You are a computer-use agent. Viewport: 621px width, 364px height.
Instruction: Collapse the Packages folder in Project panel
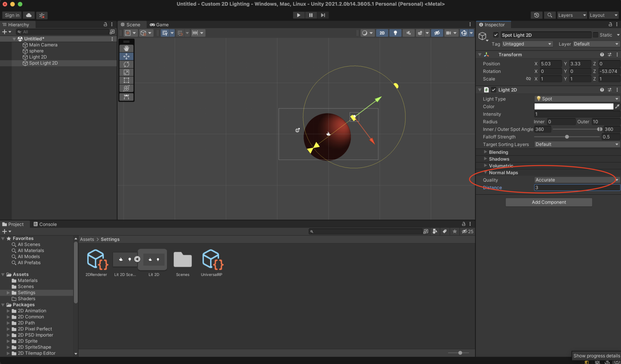(x=3, y=305)
